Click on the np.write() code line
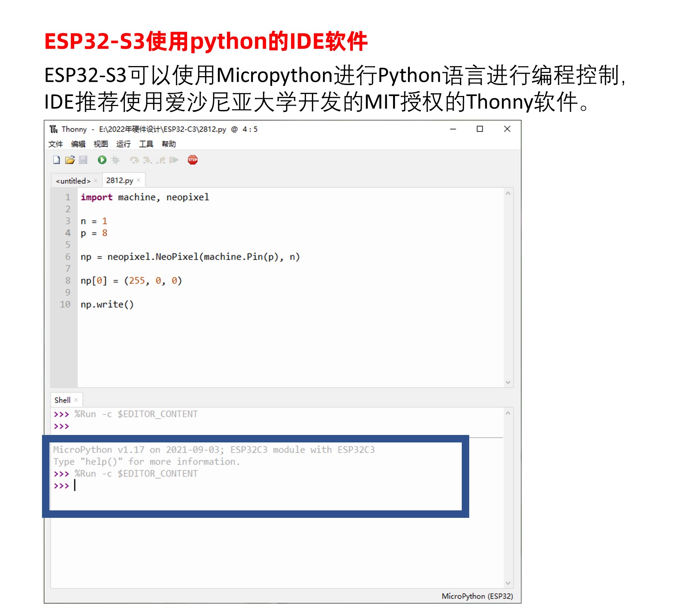 pyautogui.click(x=107, y=304)
